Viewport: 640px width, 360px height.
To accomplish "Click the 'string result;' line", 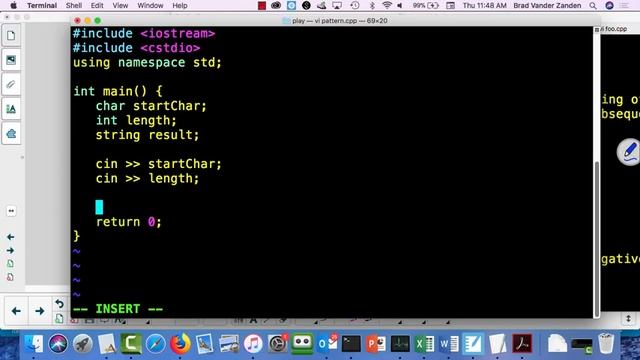I will tap(147, 135).
